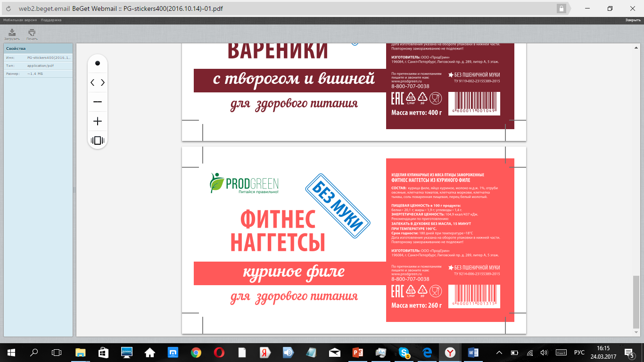
Task: Reload the page with refresh icon
Action: click(x=8, y=8)
